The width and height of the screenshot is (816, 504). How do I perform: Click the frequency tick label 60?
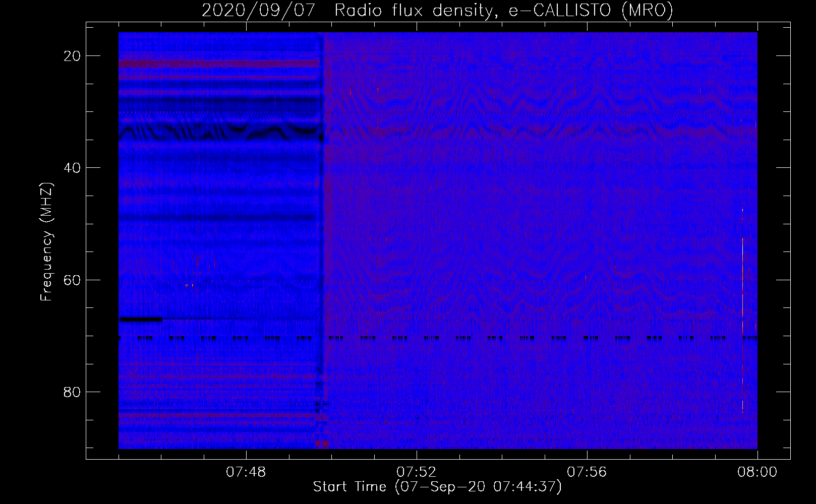73,280
